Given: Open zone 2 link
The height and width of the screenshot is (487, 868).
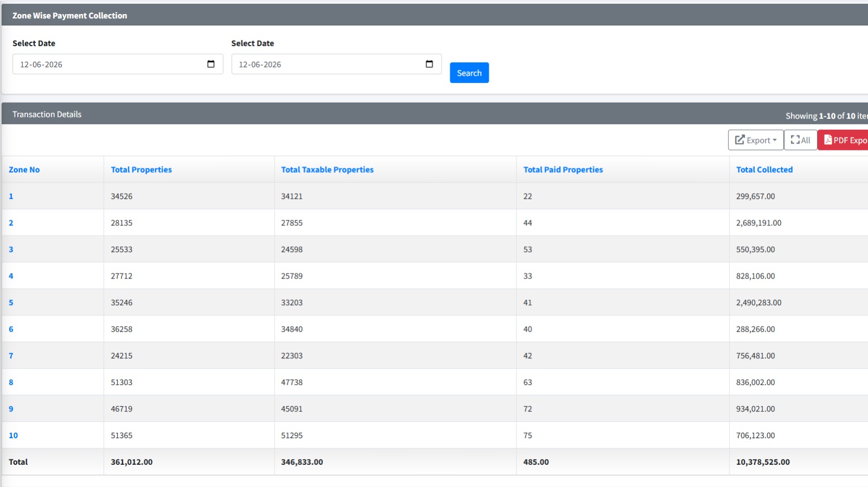Looking at the screenshot, I should click(11, 223).
